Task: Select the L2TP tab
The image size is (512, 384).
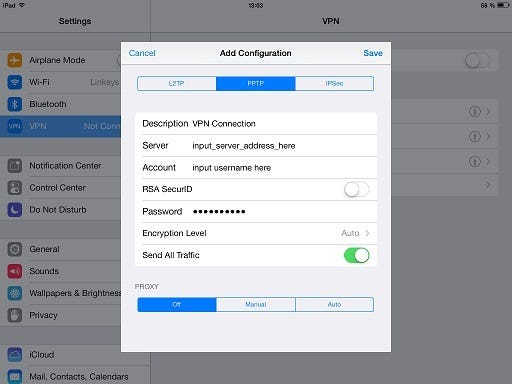Action: click(x=177, y=83)
